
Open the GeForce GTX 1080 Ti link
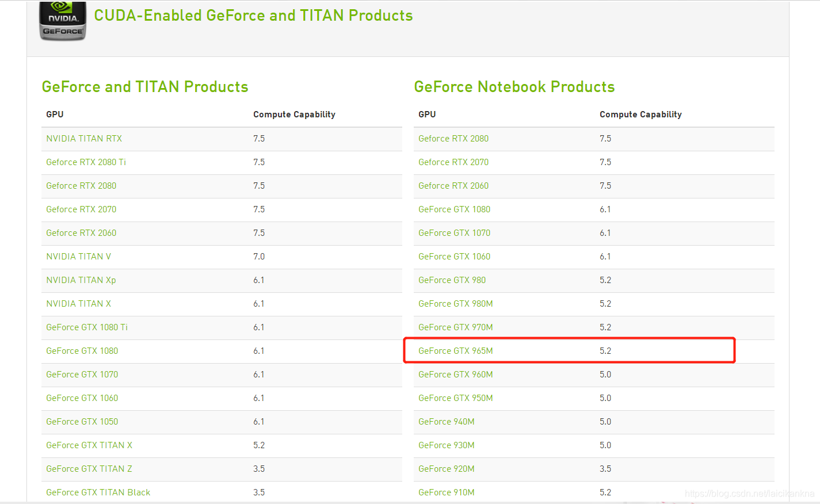click(x=87, y=327)
